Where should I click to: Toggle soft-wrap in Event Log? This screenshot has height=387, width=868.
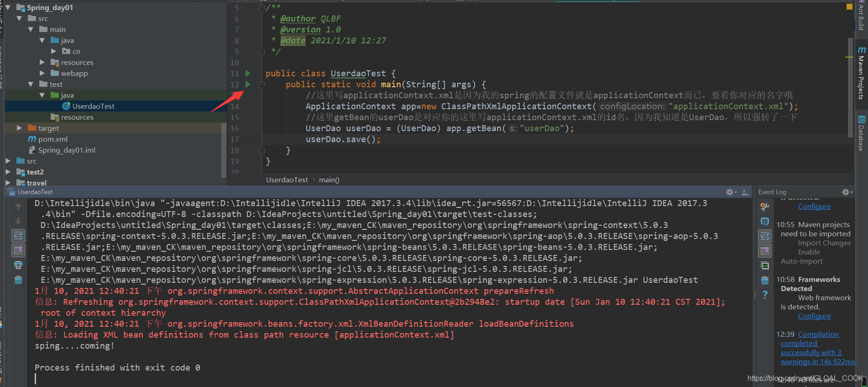(x=765, y=236)
